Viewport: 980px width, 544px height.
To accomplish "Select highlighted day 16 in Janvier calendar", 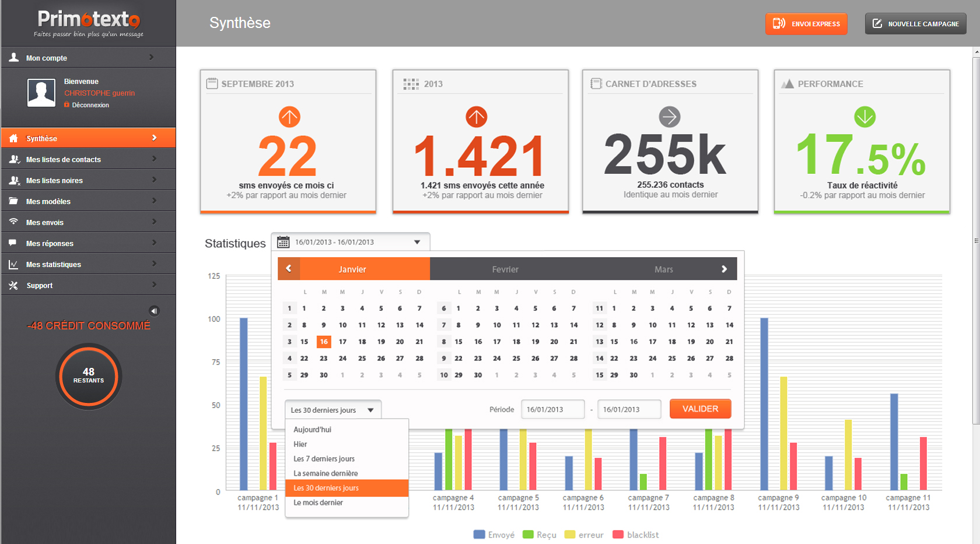I will (x=323, y=342).
